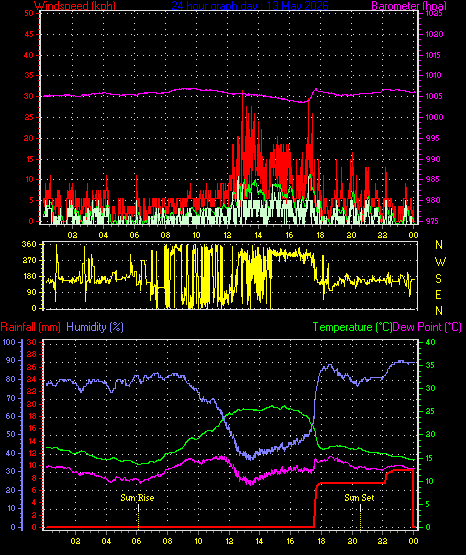The image size is (466, 555).
Task: Click the "22" rainfall axis value
Action: pos(32,391)
